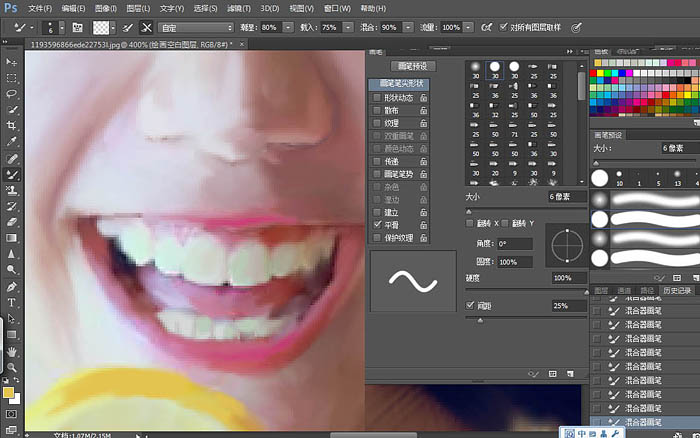Uncheck the 平滑 option

point(377,225)
